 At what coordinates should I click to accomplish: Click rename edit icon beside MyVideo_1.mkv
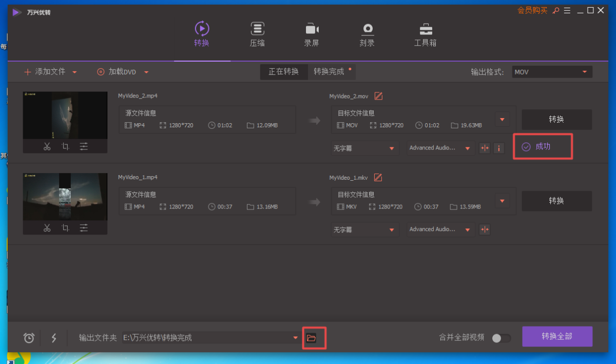pyautogui.click(x=378, y=178)
